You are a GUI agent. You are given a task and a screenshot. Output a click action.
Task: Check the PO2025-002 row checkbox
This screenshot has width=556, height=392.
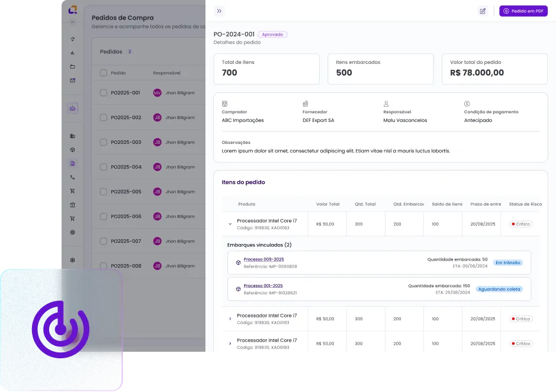[104, 117]
